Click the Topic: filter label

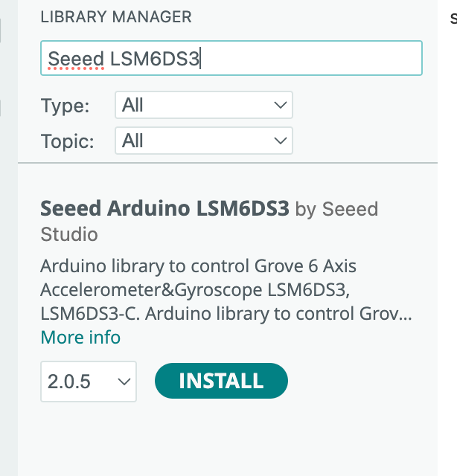(x=68, y=141)
